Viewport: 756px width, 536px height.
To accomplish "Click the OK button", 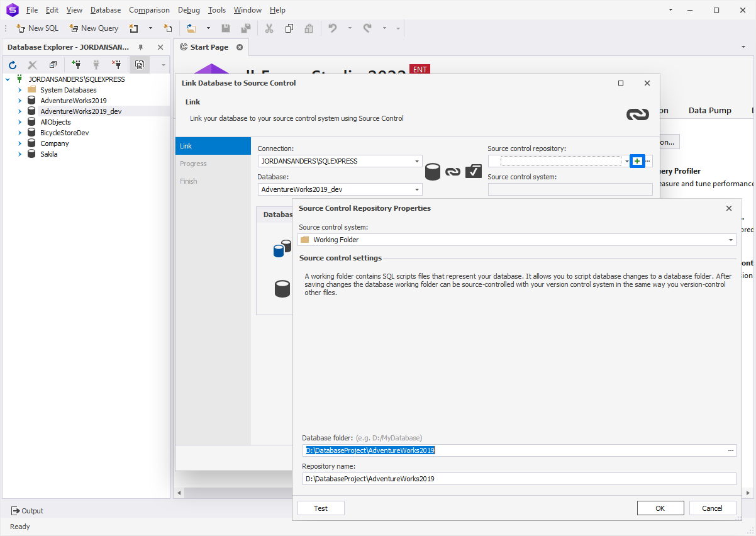I will (x=660, y=508).
